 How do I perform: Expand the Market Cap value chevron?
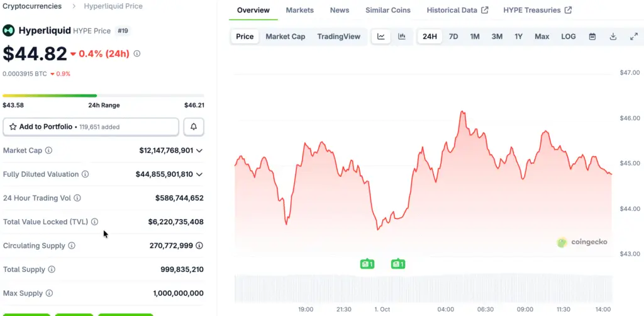pos(199,150)
